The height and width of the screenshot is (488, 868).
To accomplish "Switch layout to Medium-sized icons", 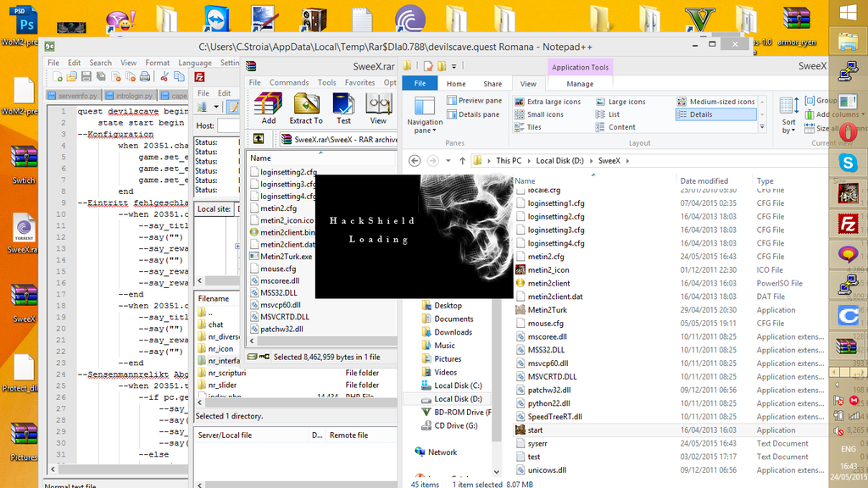I will click(x=715, y=102).
